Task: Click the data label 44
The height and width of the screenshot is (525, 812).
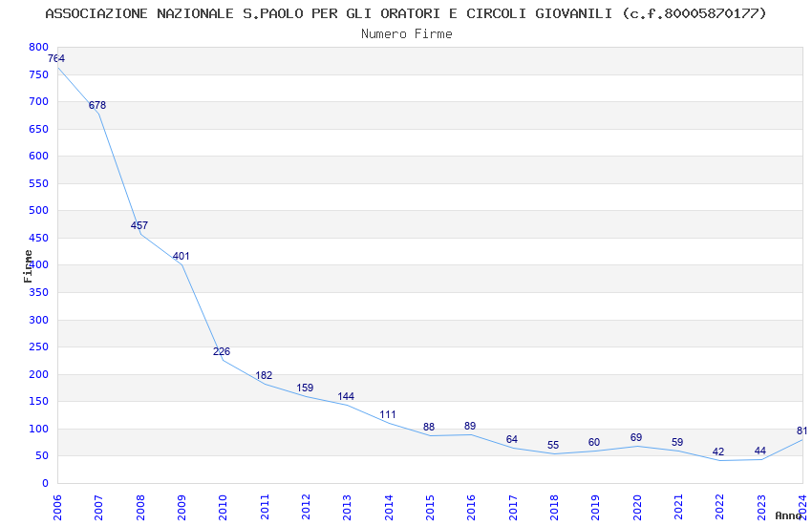Action: click(760, 451)
